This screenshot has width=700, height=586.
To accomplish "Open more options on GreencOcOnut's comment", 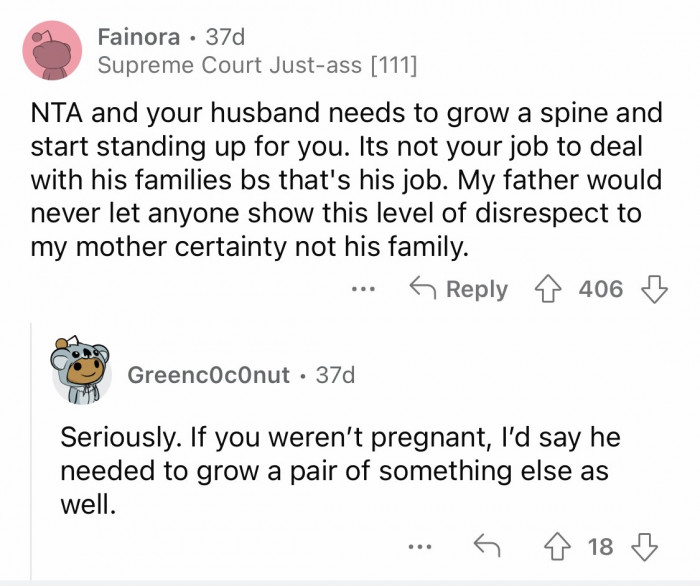I will pyautogui.click(x=421, y=546).
